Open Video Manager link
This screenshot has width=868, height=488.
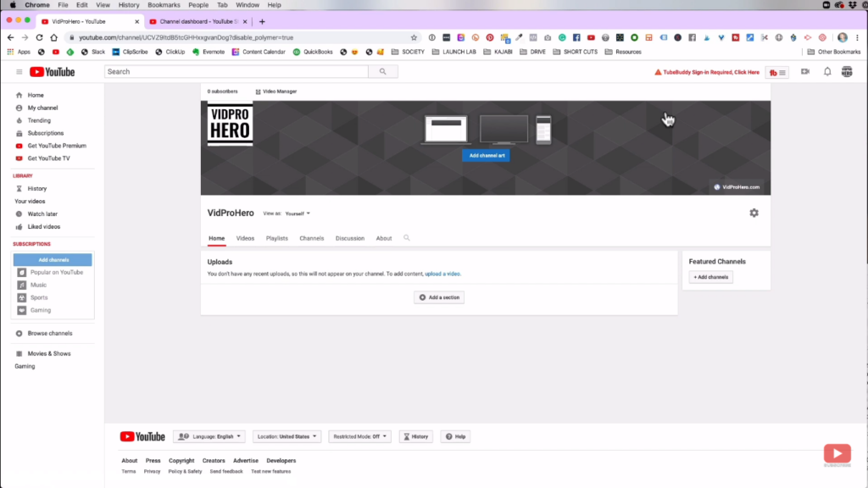coord(275,91)
